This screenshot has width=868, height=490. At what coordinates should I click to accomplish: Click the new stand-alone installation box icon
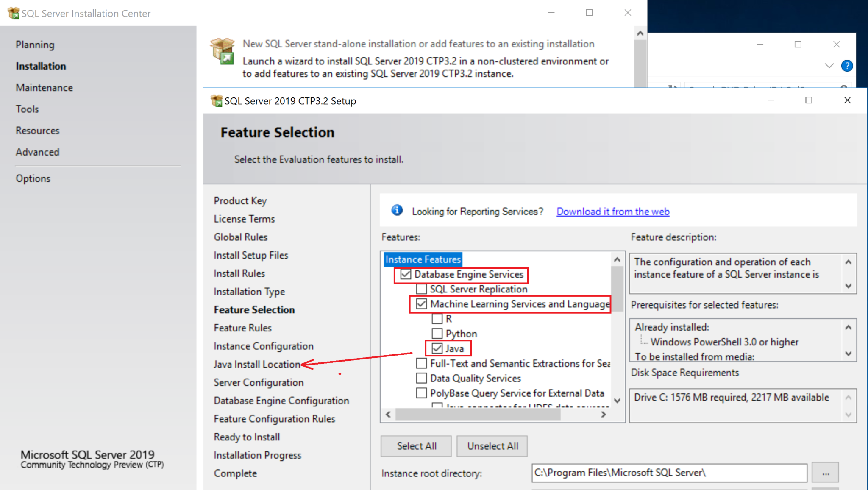[223, 51]
